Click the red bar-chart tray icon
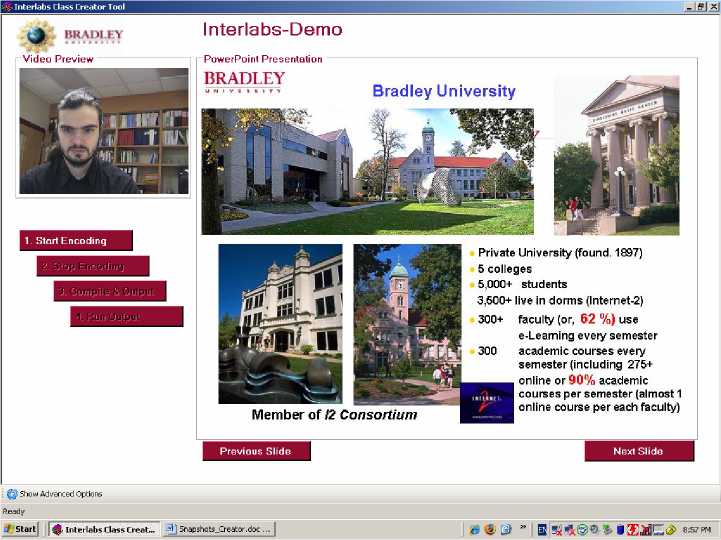721x540 pixels. point(646,530)
